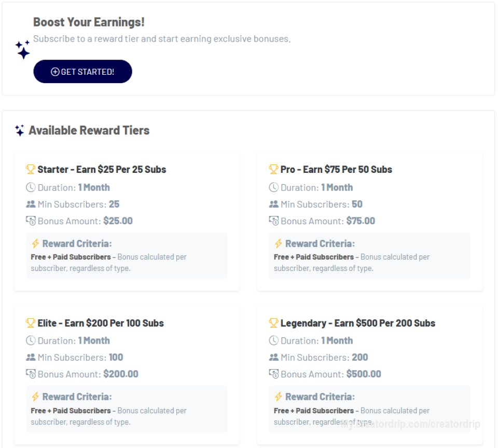Click the trophy icon on the Legendary tier
Viewport: 498px width, 448px height.
point(273,322)
